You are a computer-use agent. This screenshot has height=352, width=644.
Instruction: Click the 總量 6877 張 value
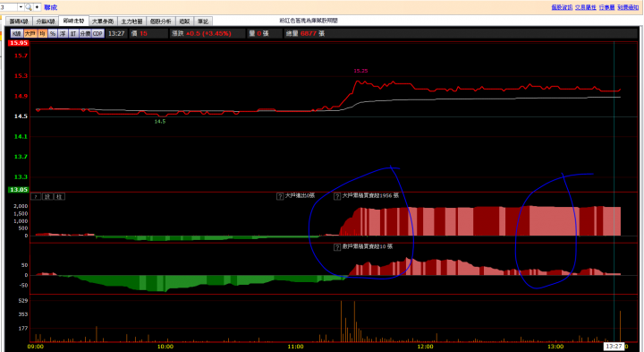click(305, 34)
